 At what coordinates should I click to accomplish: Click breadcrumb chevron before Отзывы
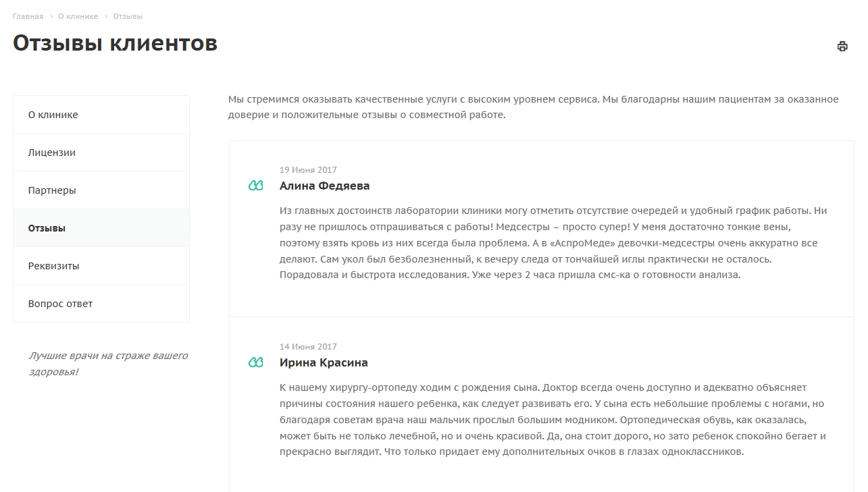[x=106, y=16]
